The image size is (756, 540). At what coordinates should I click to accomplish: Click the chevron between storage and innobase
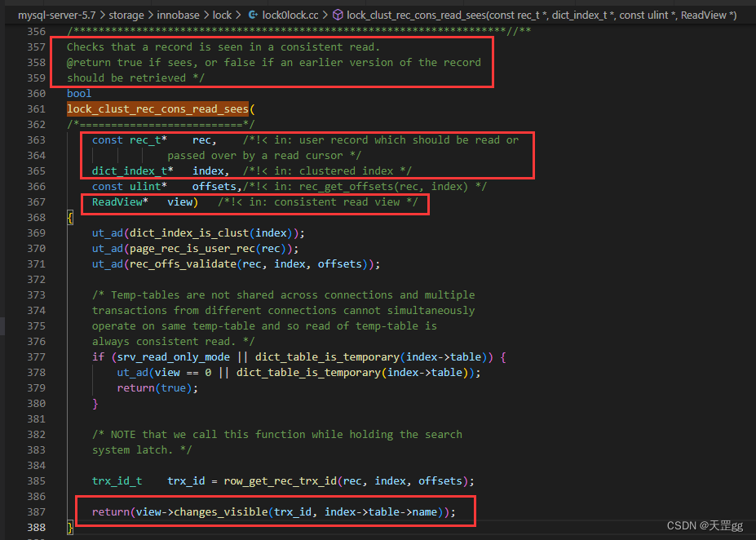pyautogui.click(x=150, y=15)
